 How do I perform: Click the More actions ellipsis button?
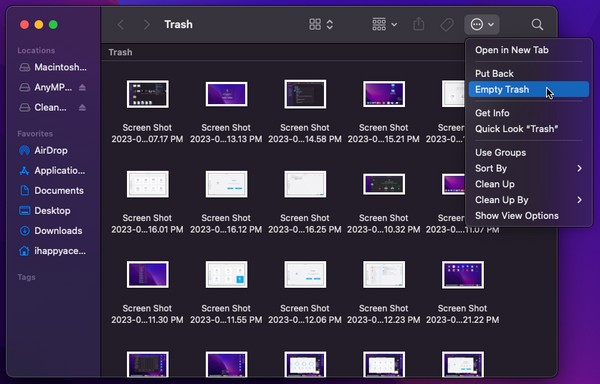point(482,25)
